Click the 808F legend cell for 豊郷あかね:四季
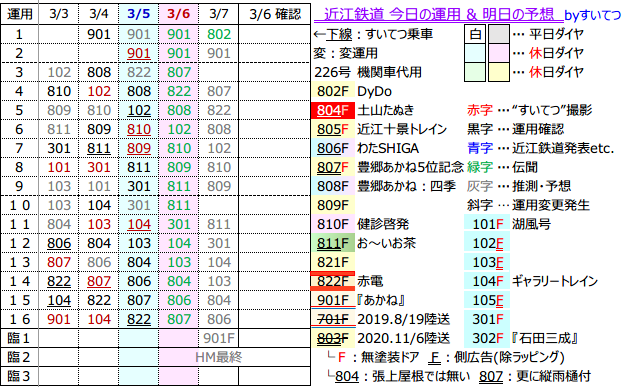The height and width of the screenshot is (387, 625). [333, 186]
